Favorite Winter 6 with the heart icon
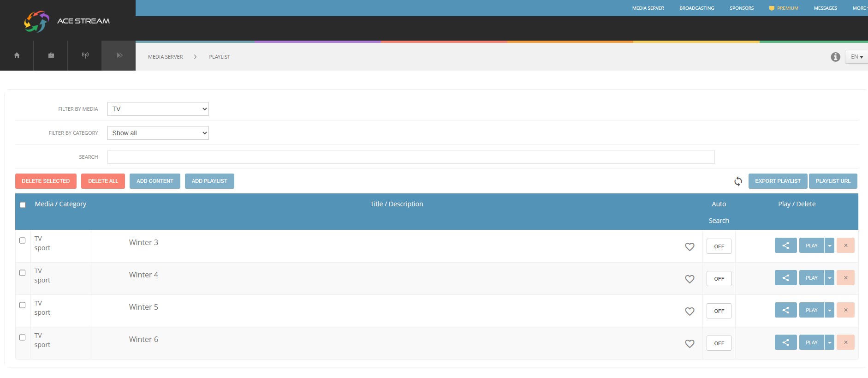 (x=690, y=344)
